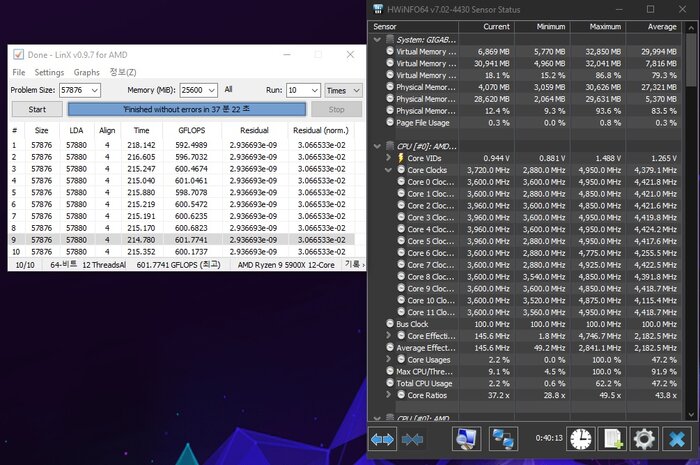Click Core 11 Clock sensor icon
Image resolution: width=700 pixels, height=465 pixels.
tap(401, 312)
